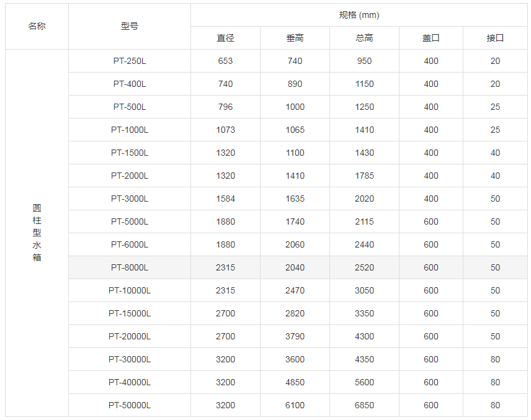Click the 垂高 column header
The width and height of the screenshot is (531, 420).
[x=295, y=38]
